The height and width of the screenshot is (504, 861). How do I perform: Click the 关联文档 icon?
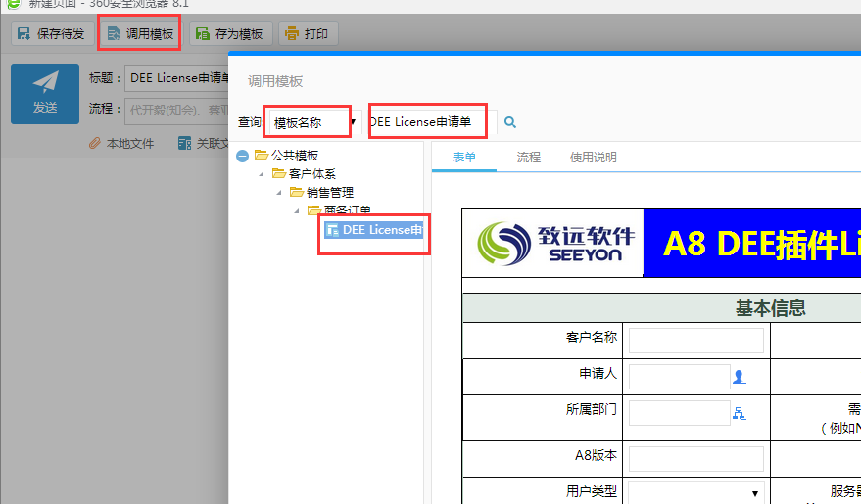click(184, 144)
